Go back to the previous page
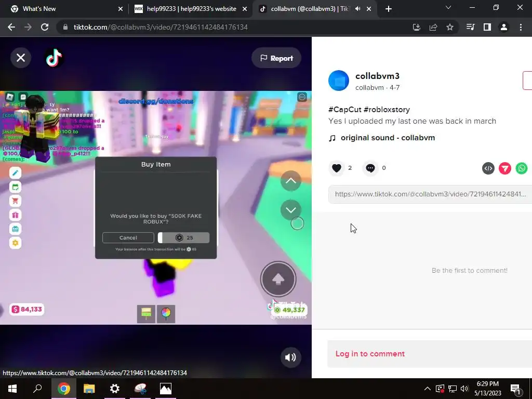 pyautogui.click(x=11, y=27)
